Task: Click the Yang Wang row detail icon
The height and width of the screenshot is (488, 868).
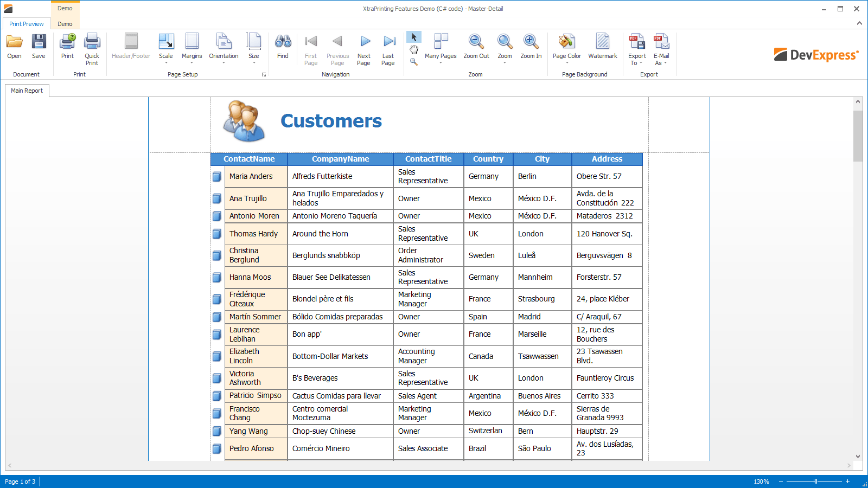Action: pyautogui.click(x=216, y=431)
